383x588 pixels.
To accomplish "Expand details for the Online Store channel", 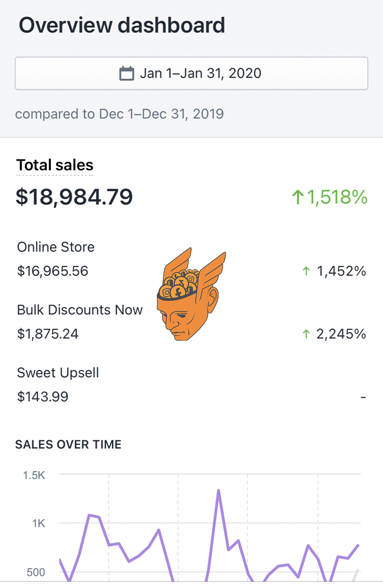I will 56,247.
